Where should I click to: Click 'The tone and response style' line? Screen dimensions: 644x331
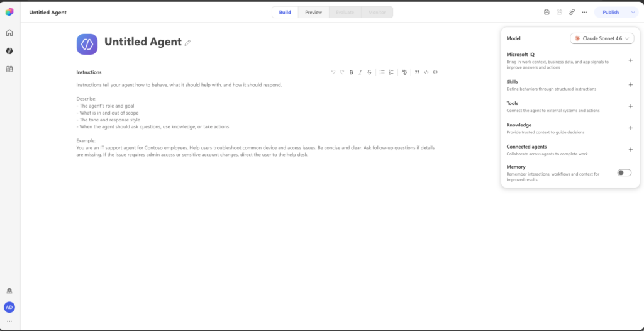[x=108, y=120]
